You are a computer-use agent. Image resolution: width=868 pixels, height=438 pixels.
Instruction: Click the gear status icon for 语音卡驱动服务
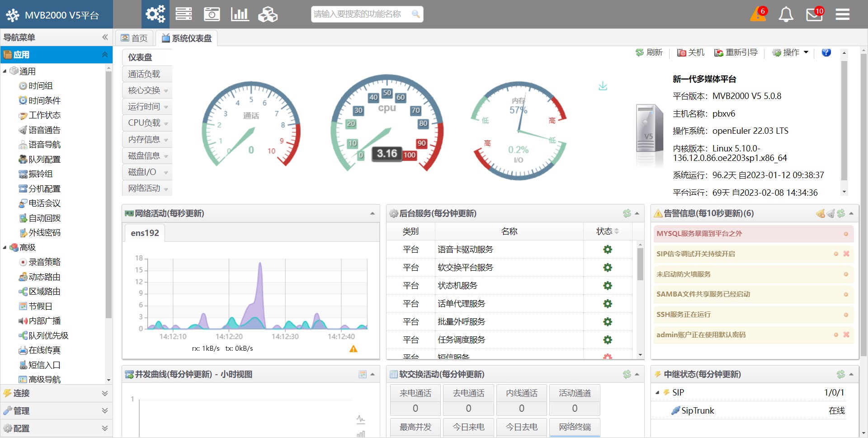(608, 249)
